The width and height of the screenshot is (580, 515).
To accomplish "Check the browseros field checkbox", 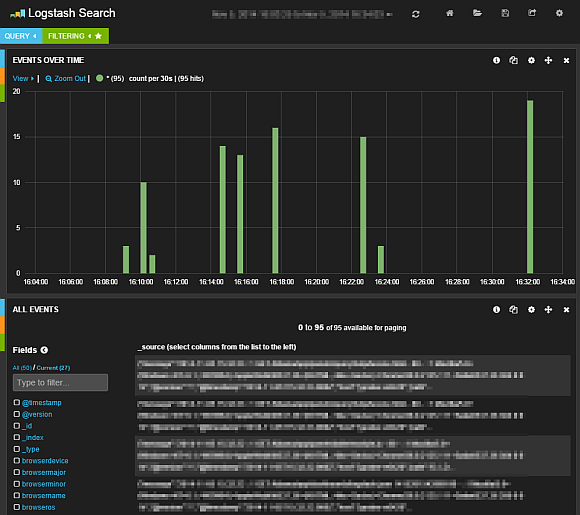I will point(17,507).
